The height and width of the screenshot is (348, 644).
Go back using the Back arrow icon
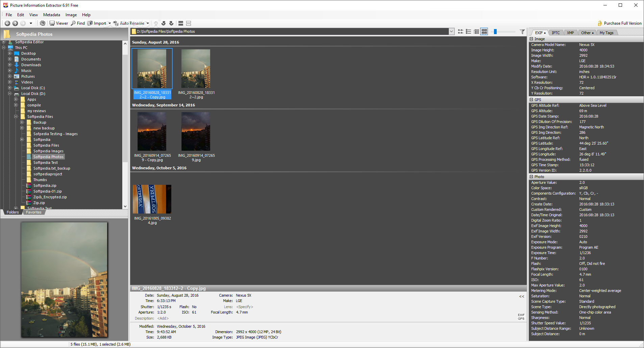click(7, 23)
